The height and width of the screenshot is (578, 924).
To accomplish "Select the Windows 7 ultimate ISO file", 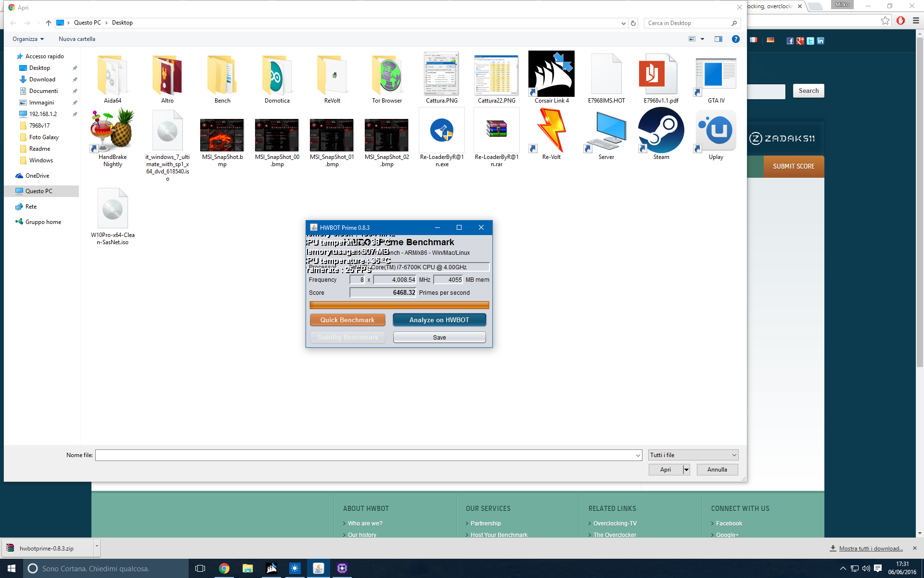I will coord(167,144).
